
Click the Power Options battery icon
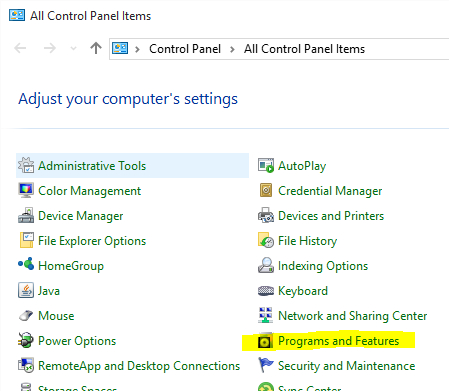(26, 340)
